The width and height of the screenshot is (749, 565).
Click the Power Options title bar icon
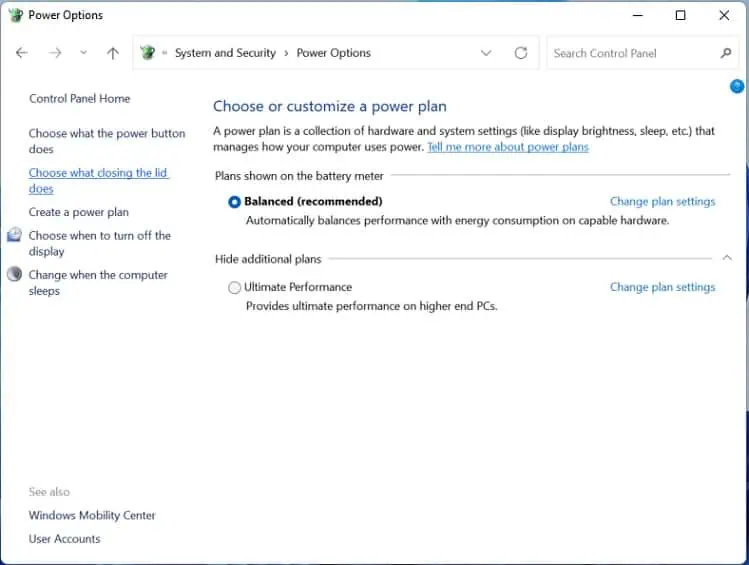(14, 15)
